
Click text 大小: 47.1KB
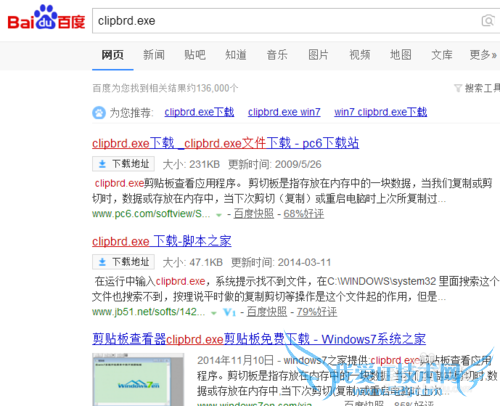pyautogui.click(x=193, y=262)
